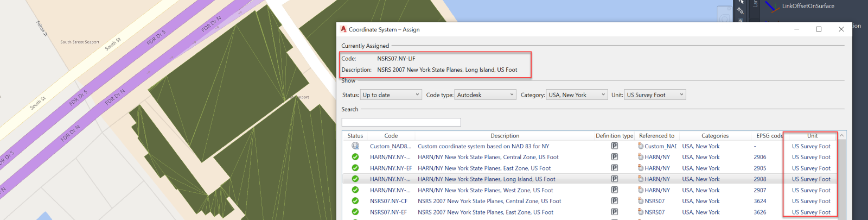Click the tool palette properties icon below cursor
The height and width of the screenshot is (220, 868).
coord(741,10)
